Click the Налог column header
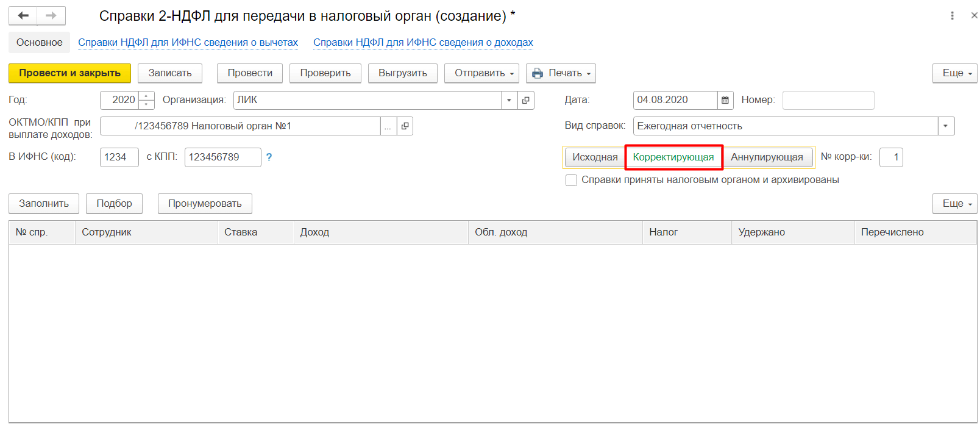980x424 pixels. click(x=687, y=232)
